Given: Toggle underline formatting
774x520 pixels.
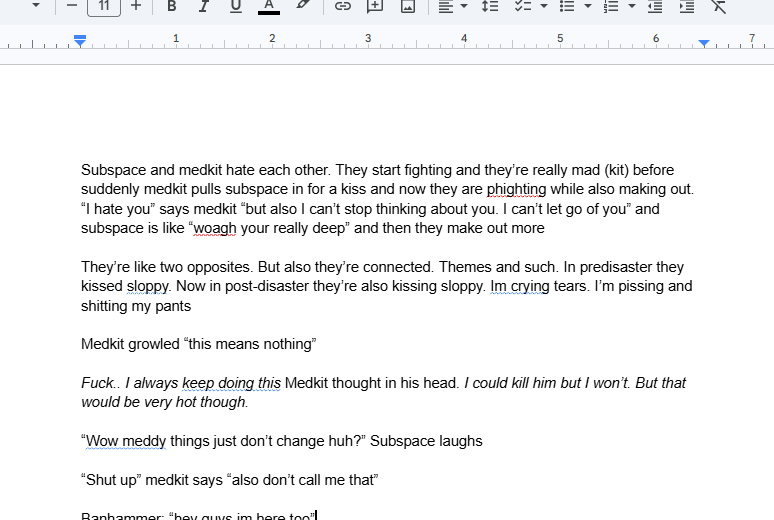Looking at the screenshot, I should 236,6.
